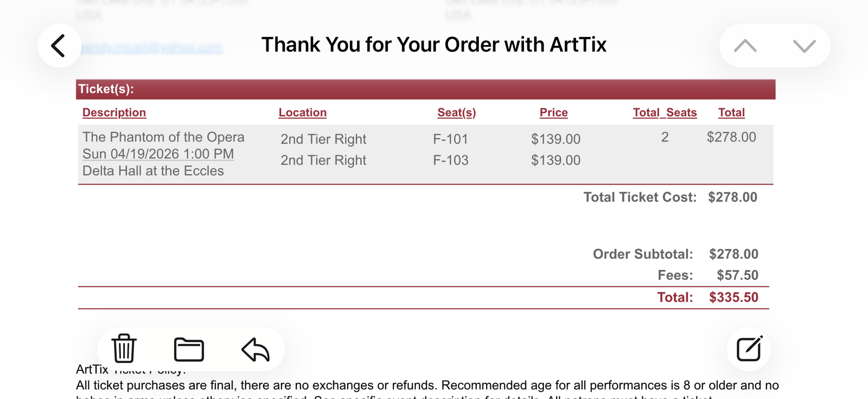Open the blurred email address link
Image resolution: width=868 pixels, height=399 pixels.
click(x=151, y=48)
